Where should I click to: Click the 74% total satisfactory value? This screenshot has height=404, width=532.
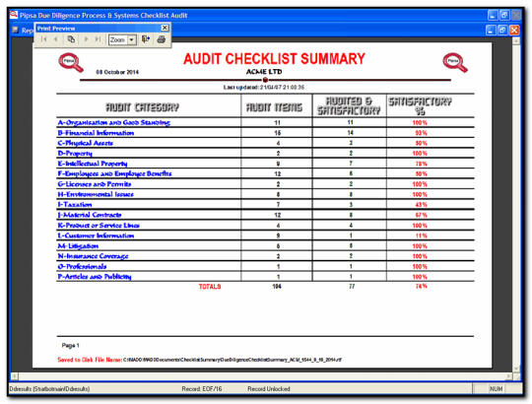[x=421, y=287]
